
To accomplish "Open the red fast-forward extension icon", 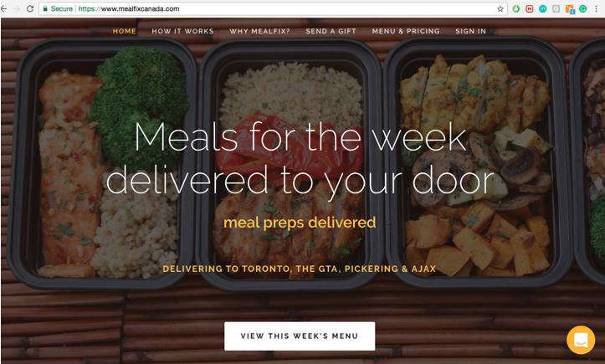I will 530,9.
